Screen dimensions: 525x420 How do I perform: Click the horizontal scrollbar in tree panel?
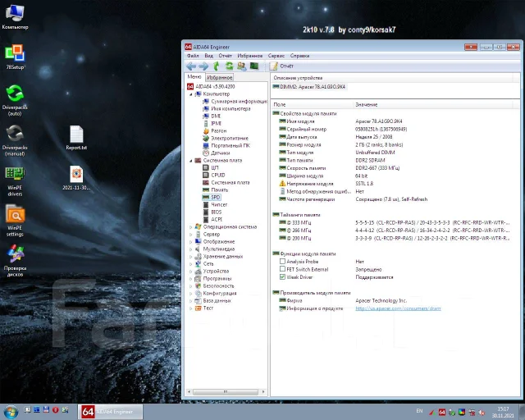pos(226,391)
